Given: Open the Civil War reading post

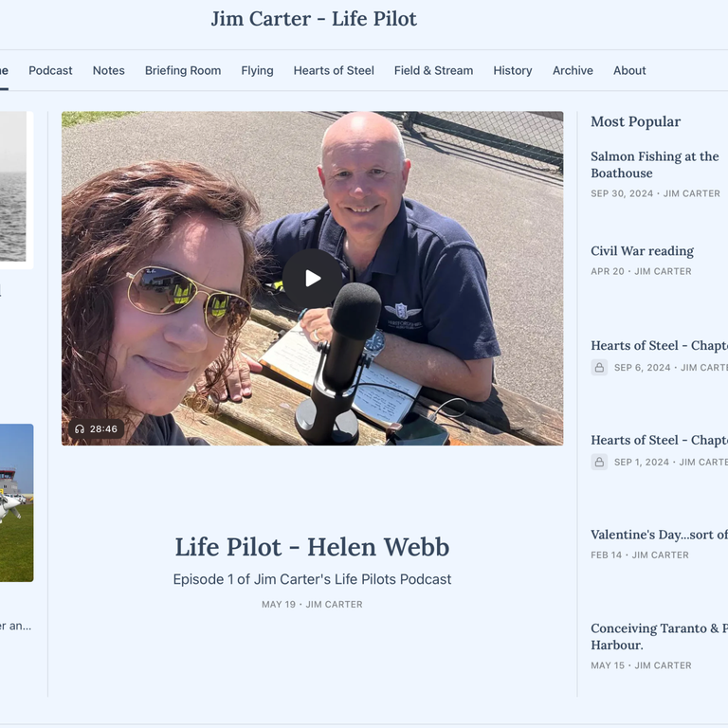Looking at the screenshot, I should [x=642, y=251].
